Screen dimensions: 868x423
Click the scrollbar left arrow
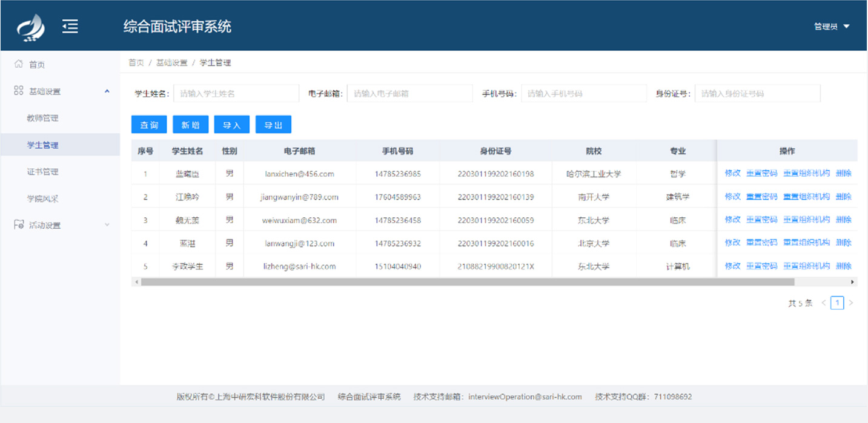[136, 282]
